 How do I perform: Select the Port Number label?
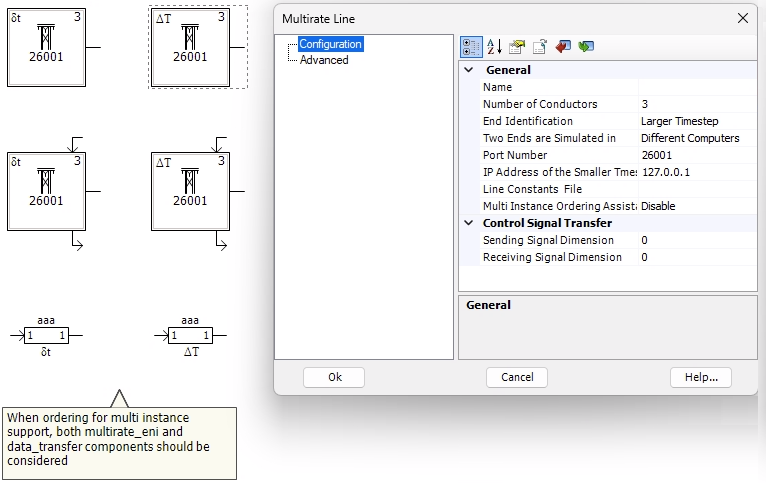(x=515, y=155)
